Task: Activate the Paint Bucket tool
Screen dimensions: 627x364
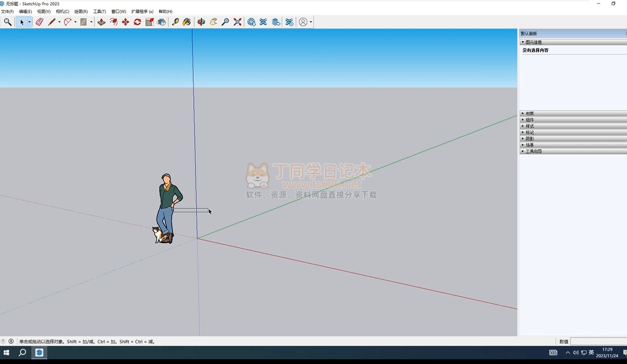Action: tap(187, 22)
